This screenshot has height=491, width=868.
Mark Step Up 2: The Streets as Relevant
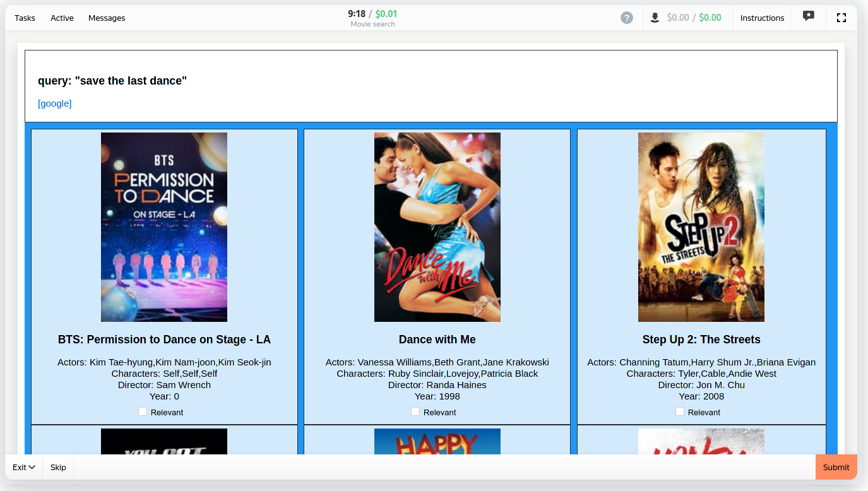pos(680,411)
